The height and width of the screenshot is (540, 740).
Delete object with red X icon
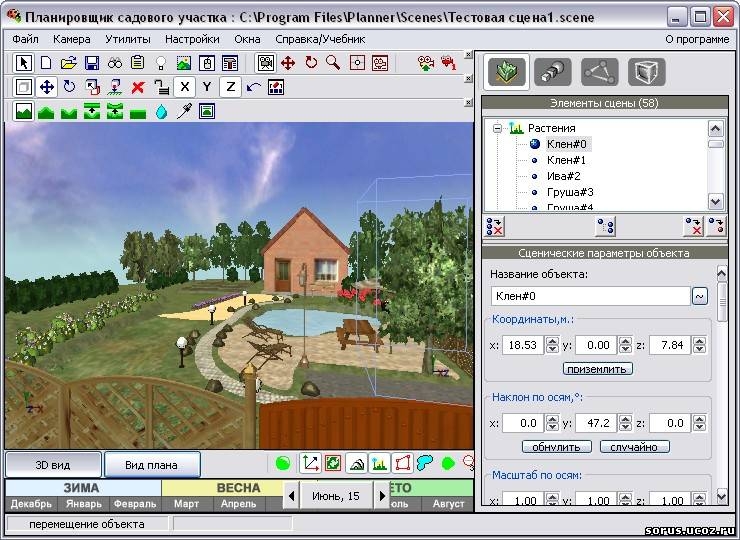138,87
